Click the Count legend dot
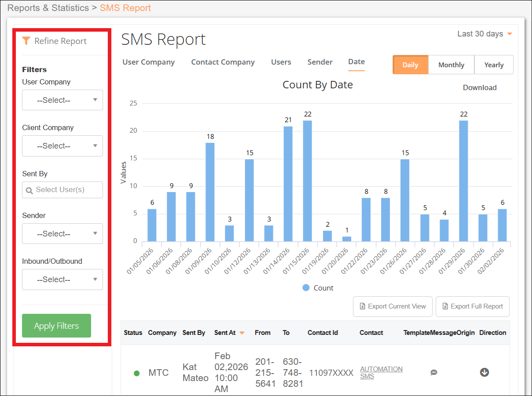This screenshot has width=532, height=396. (x=306, y=288)
